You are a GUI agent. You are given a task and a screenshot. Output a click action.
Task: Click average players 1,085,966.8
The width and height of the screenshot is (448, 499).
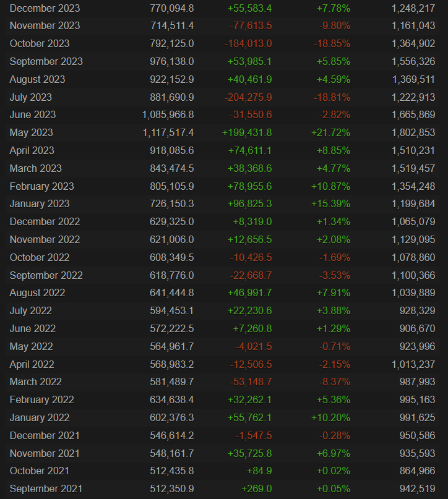[x=168, y=114]
